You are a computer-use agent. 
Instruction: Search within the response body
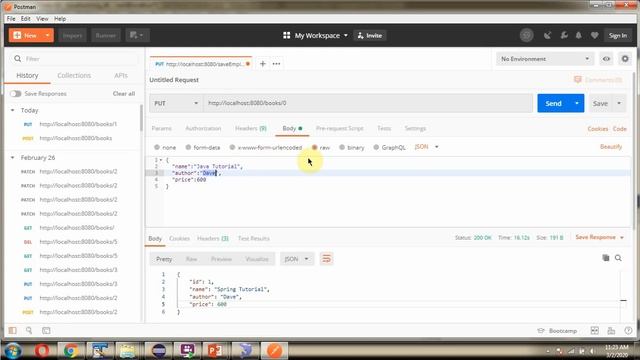click(618, 258)
